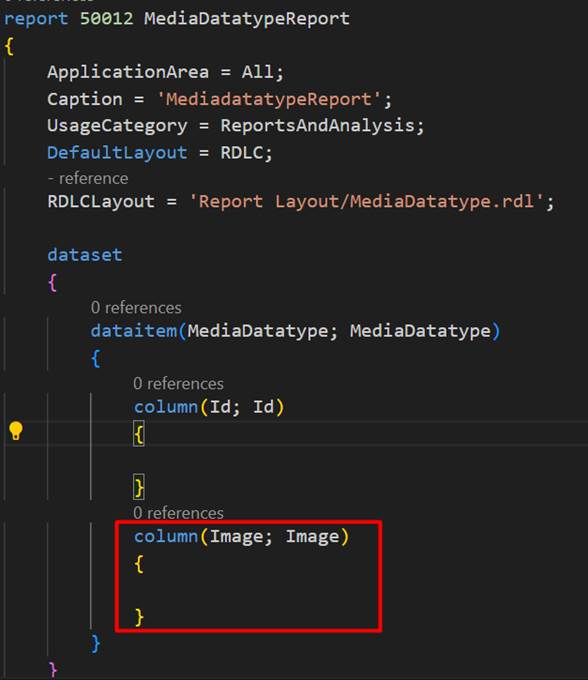Click the dataitem keyword
The width and height of the screenshot is (588, 680).
click(134, 331)
